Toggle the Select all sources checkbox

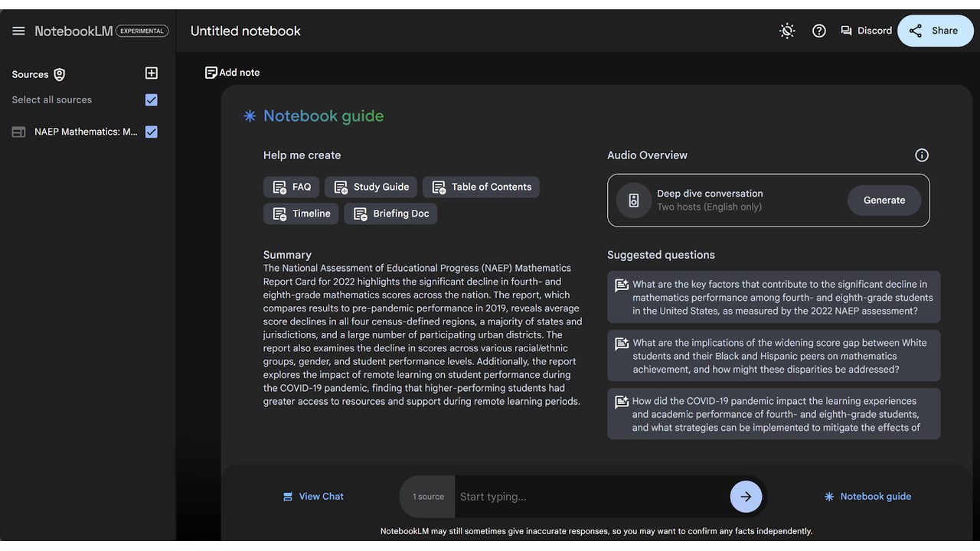coord(152,99)
